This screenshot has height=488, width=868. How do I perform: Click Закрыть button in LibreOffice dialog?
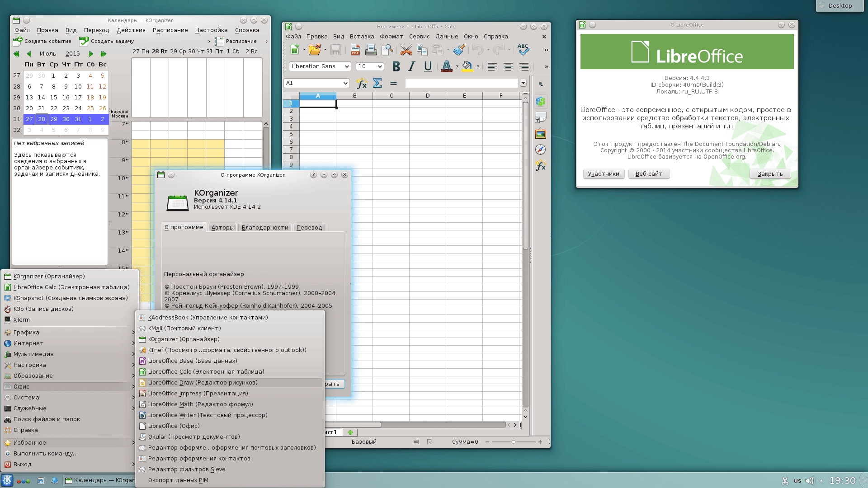coord(770,174)
